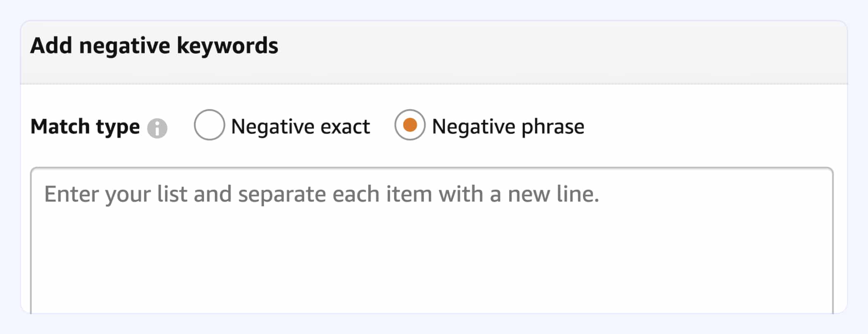Click the word "phrase" next to selected radio

[x=553, y=127]
